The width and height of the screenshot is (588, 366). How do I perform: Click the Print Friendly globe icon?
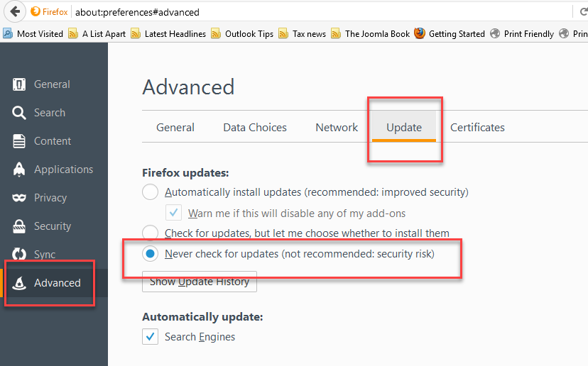coord(495,34)
